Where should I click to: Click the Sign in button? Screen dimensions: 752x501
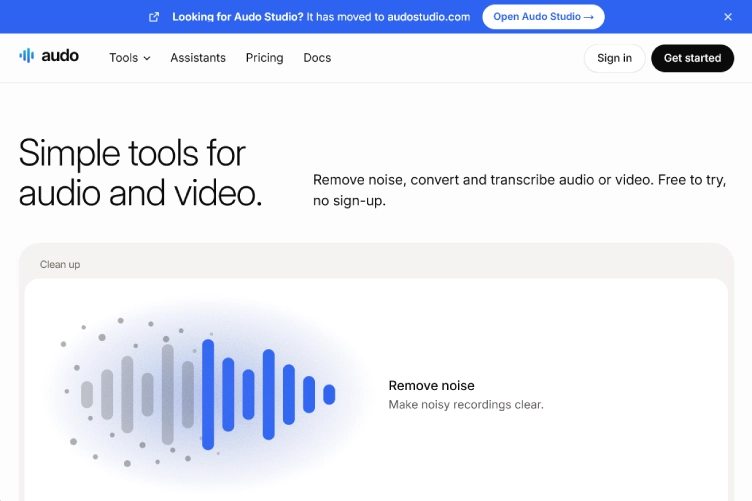614,58
